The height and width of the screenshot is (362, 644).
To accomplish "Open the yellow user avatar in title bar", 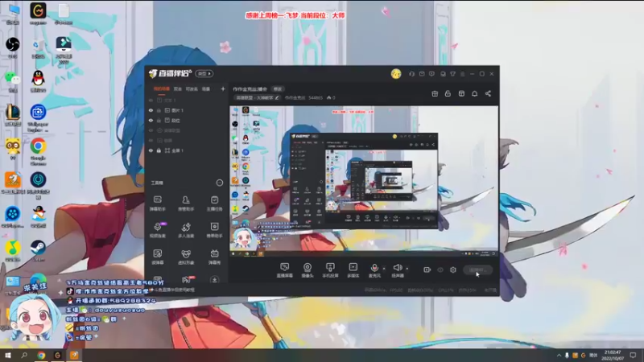I will (396, 74).
